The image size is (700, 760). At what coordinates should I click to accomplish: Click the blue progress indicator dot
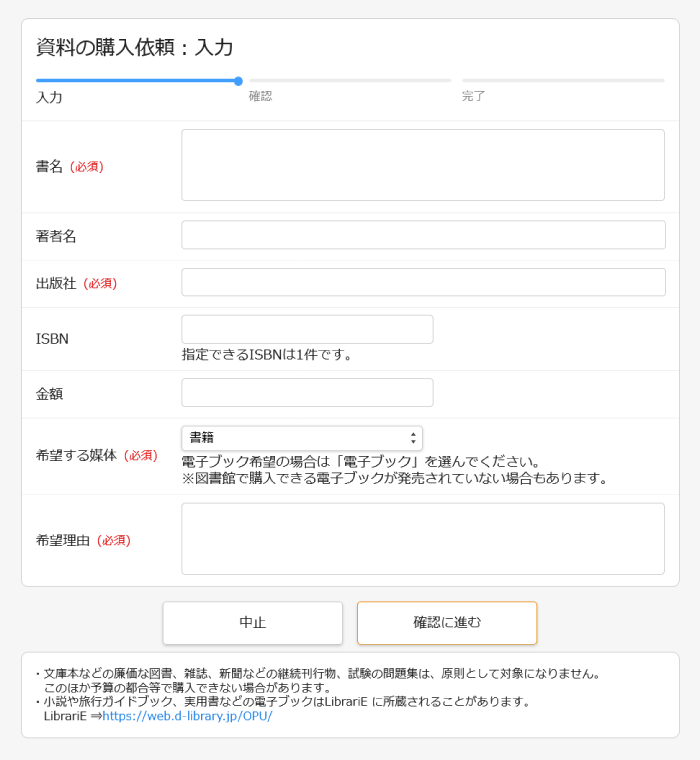(238, 81)
